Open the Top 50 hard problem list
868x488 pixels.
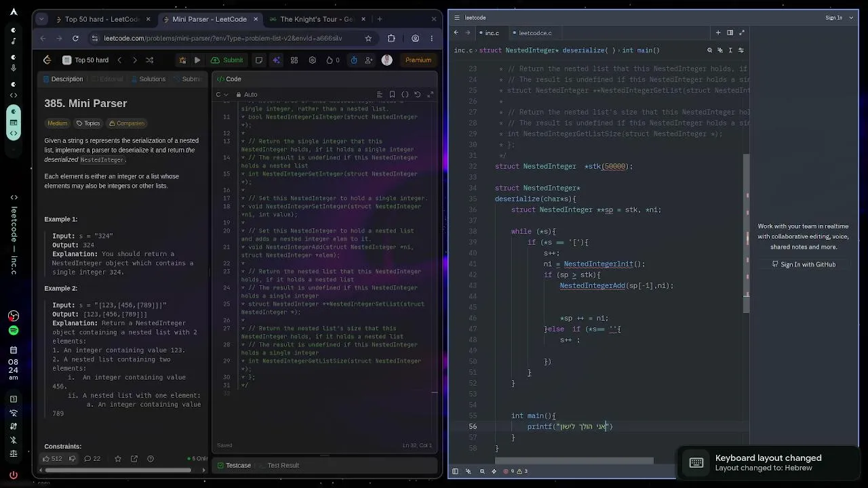[85, 60]
